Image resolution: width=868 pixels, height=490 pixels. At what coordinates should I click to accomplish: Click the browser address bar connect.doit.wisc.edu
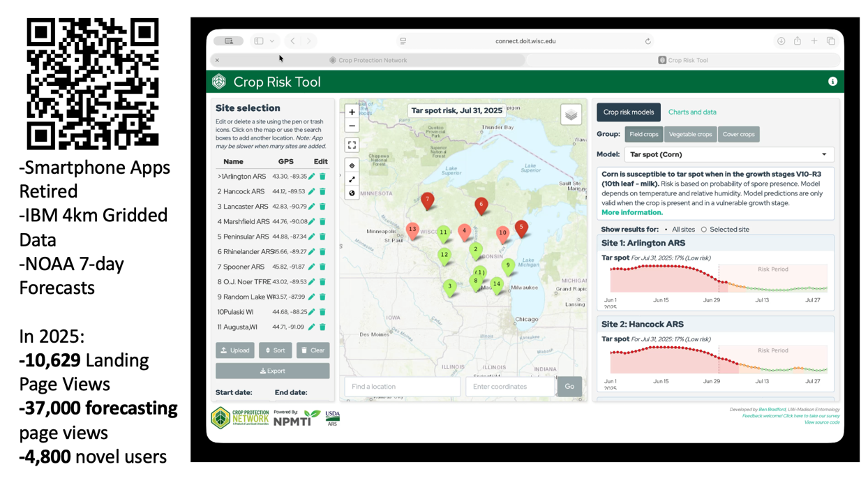[525, 41]
